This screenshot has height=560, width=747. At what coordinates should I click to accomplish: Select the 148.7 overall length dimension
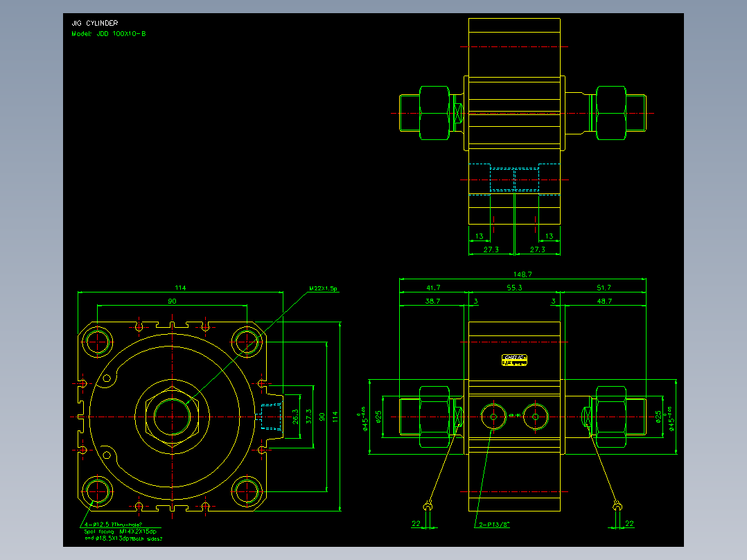tap(522, 274)
